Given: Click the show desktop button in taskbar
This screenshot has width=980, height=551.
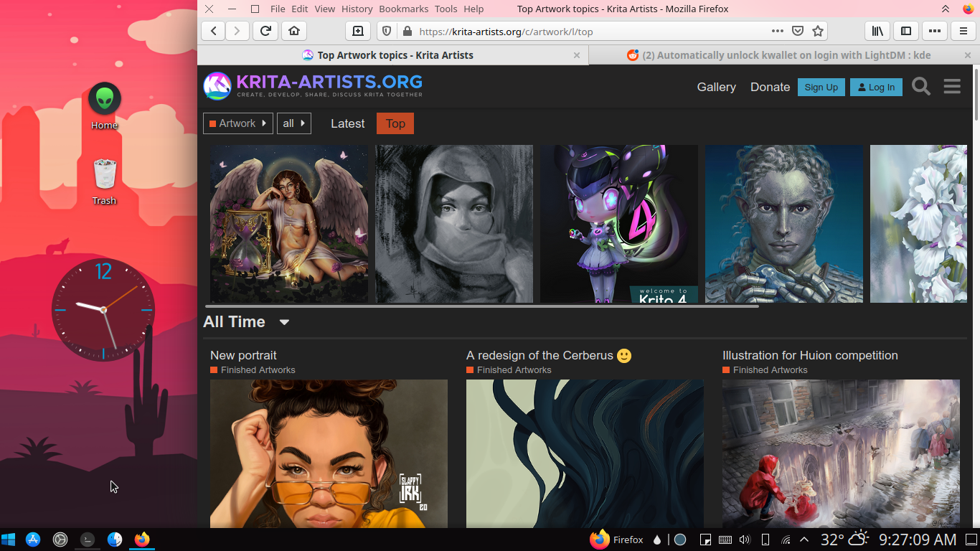Looking at the screenshot, I should click(x=971, y=540).
